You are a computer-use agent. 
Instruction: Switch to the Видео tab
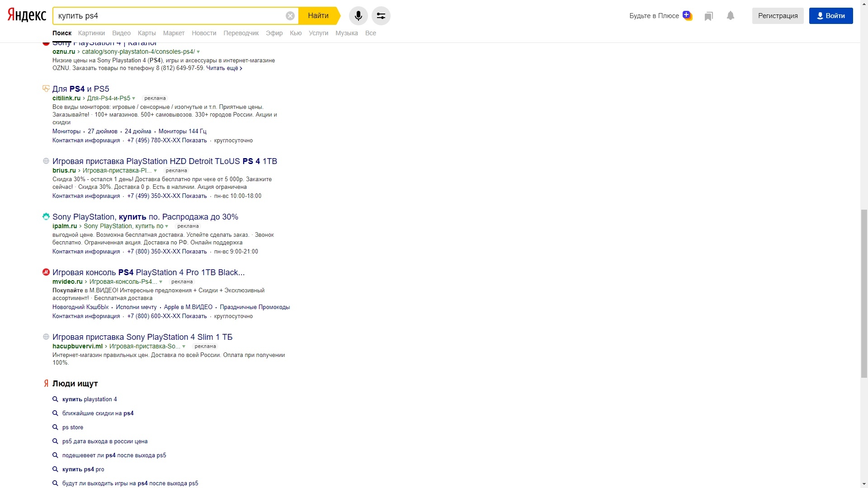tap(121, 33)
